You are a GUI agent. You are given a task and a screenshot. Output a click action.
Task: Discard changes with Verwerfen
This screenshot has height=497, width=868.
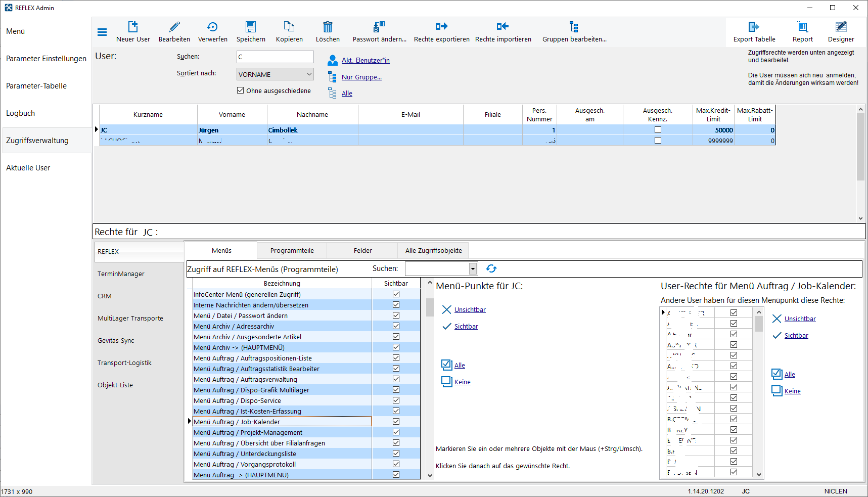click(x=213, y=32)
